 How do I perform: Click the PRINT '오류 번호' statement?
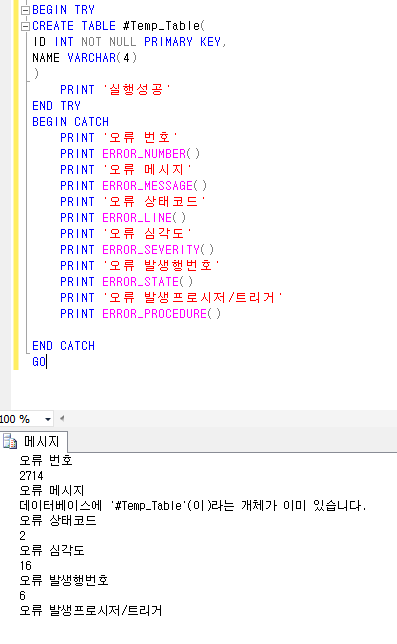119,138
